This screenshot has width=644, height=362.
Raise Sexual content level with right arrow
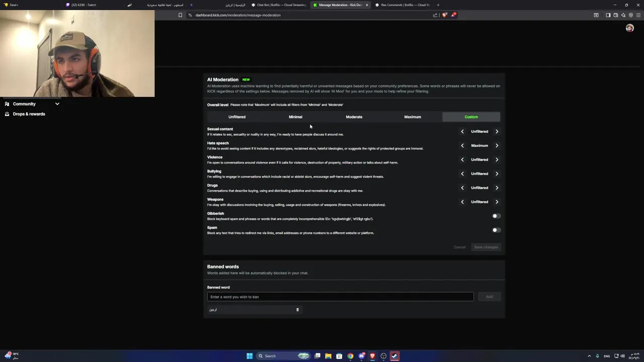tap(497, 132)
